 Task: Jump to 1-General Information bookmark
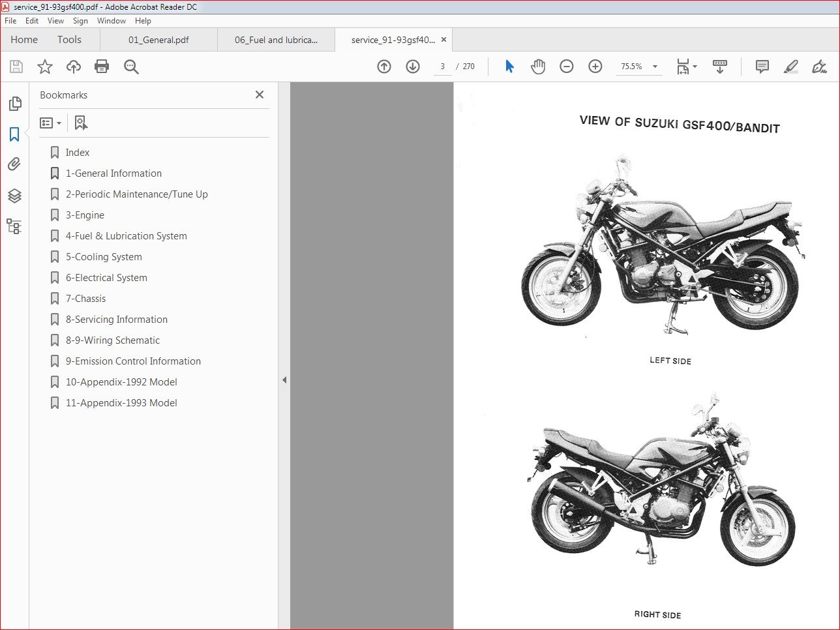[x=113, y=173]
